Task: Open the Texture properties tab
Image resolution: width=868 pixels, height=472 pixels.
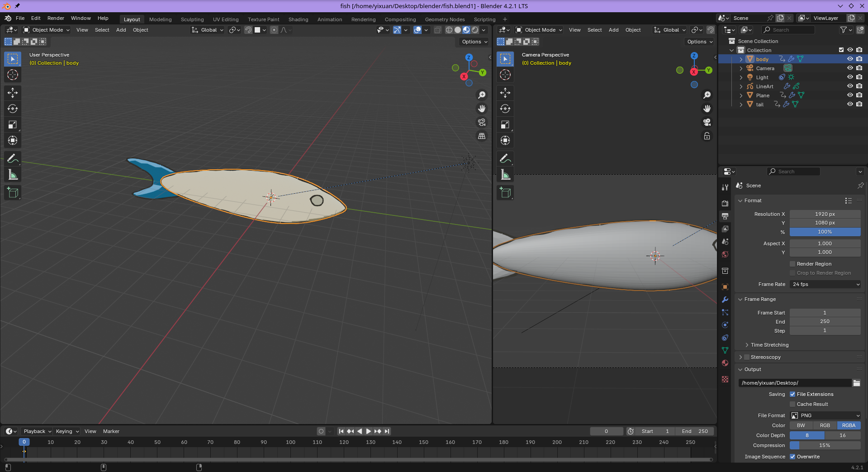Action: (725, 379)
